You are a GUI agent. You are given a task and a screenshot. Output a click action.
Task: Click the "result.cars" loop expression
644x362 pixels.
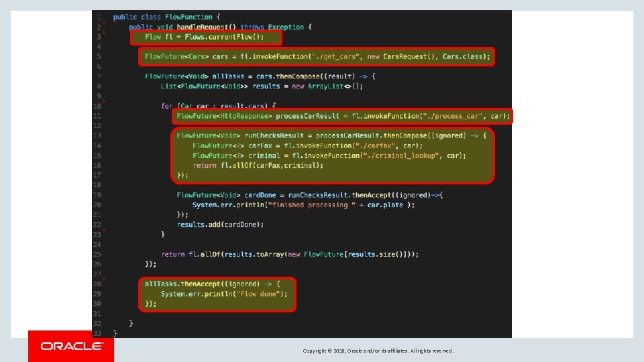[x=244, y=106]
